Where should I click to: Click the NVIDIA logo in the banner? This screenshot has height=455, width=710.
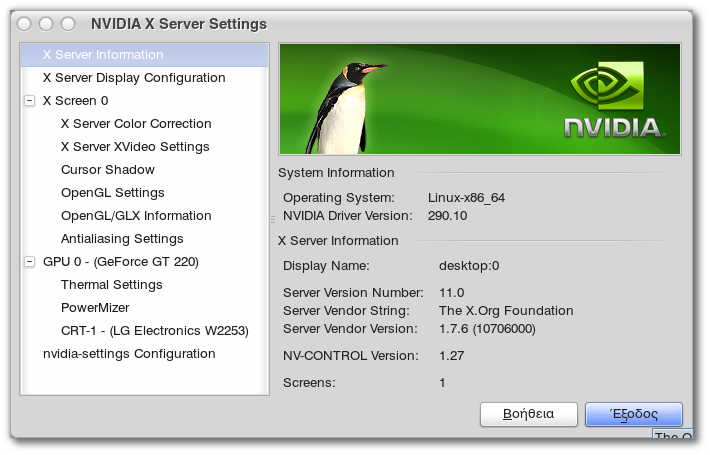tap(614, 100)
